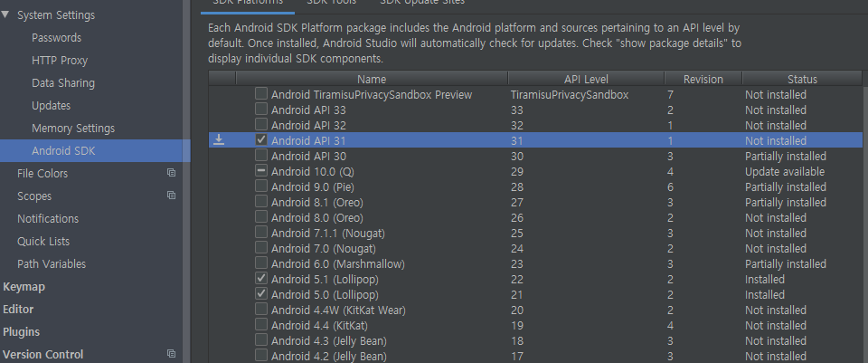The height and width of the screenshot is (363, 868).
Task: Click 'Partially installed' status of Android 9.0 (Pie)
Action: tap(786, 187)
